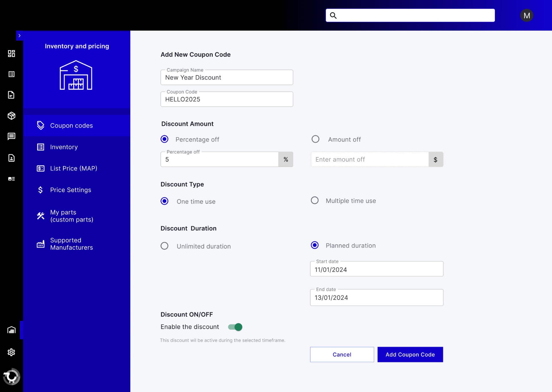Click the Inventory list icon
The width and height of the screenshot is (552, 392).
tap(41, 147)
